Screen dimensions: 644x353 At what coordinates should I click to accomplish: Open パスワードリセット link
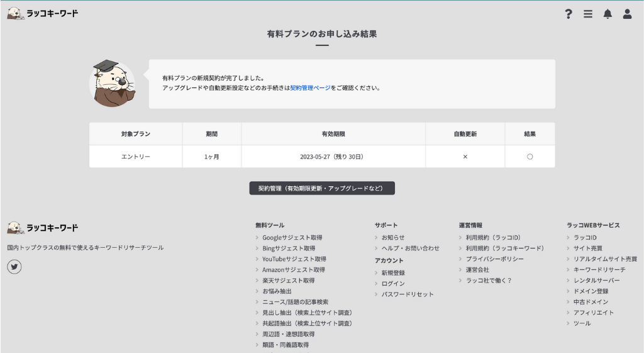(x=408, y=294)
